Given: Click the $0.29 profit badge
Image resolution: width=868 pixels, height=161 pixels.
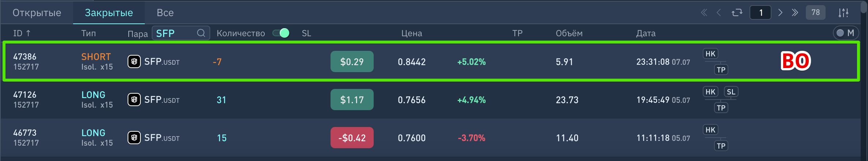Looking at the screenshot, I should pos(352,61).
